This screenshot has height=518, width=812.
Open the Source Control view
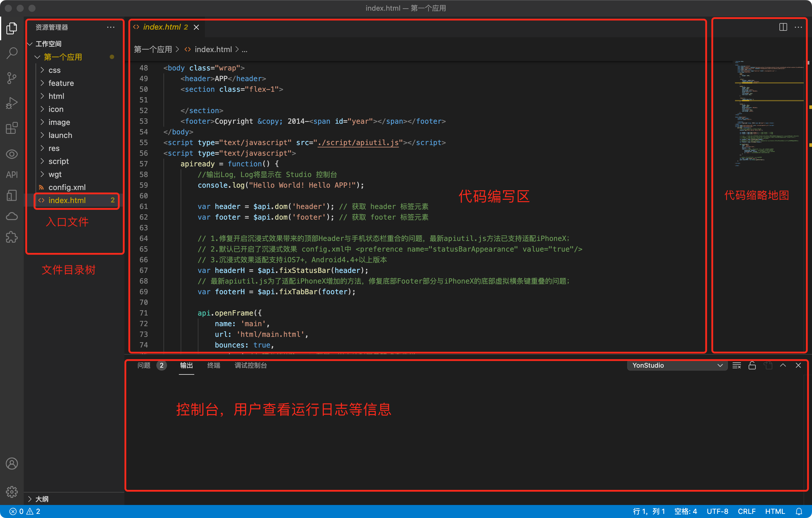tap(12, 78)
